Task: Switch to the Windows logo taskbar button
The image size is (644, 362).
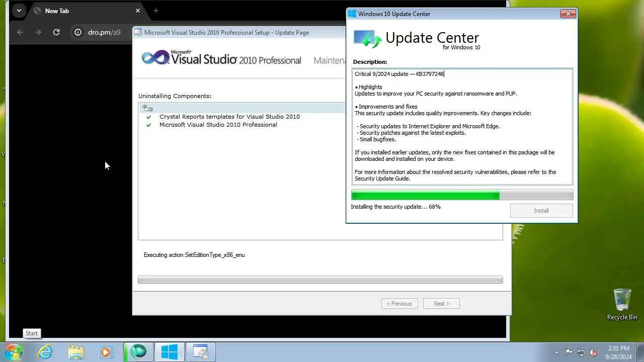Action: 169,352
